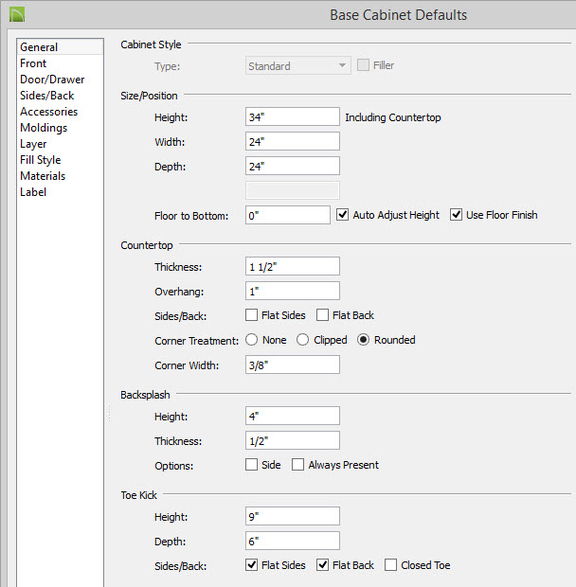Expand the cabinet Type dropdown
This screenshot has width=576, height=587.
pos(298,66)
